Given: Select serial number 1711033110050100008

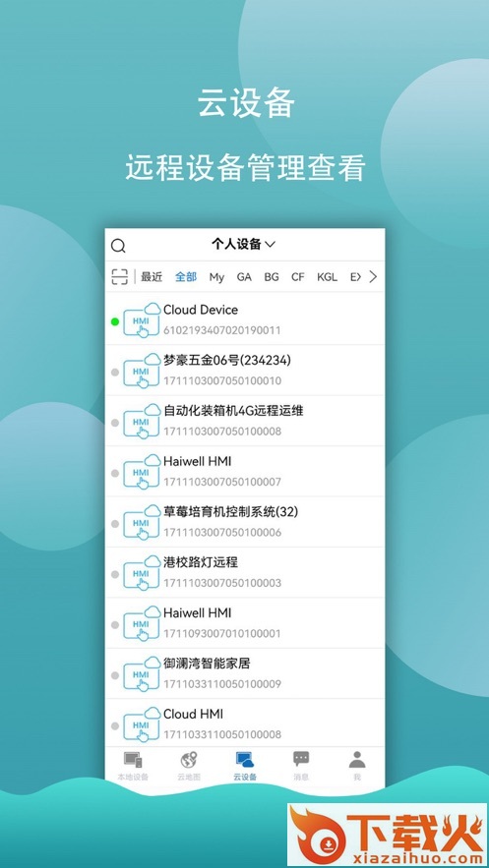Looking at the screenshot, I should pos(222,734).
